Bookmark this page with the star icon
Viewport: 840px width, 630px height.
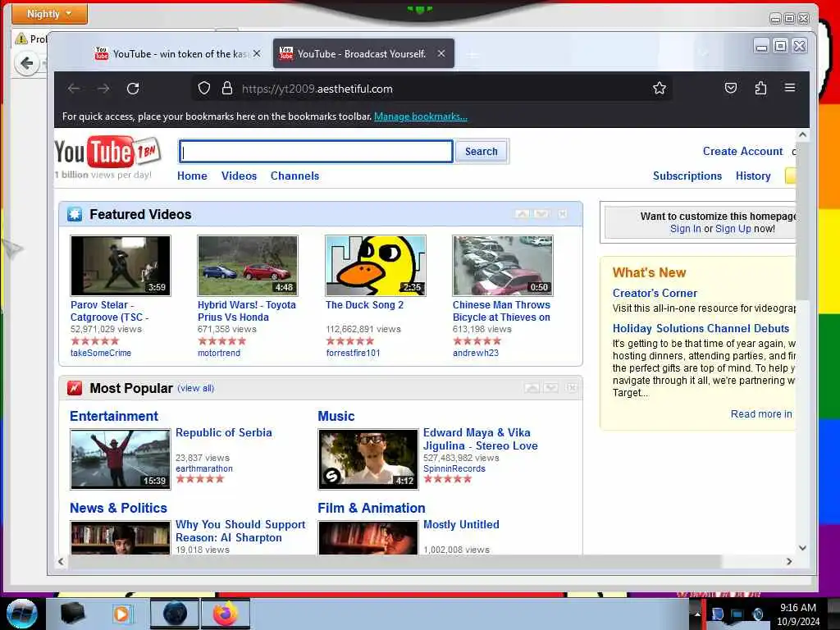pos(660,88)
